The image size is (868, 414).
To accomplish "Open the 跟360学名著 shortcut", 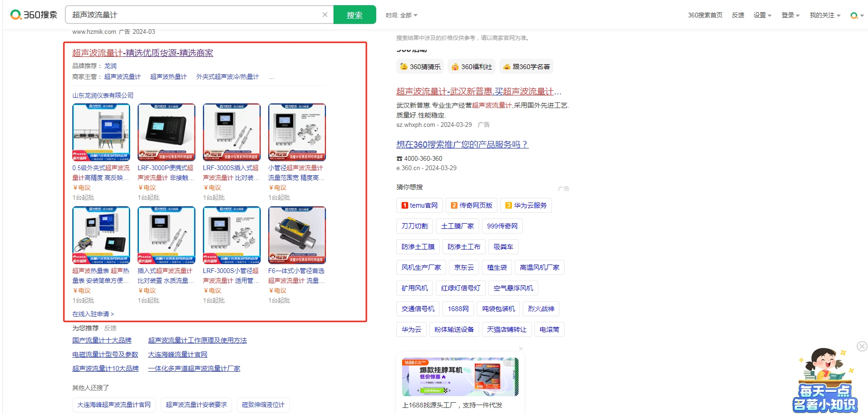I will (526, 67).
